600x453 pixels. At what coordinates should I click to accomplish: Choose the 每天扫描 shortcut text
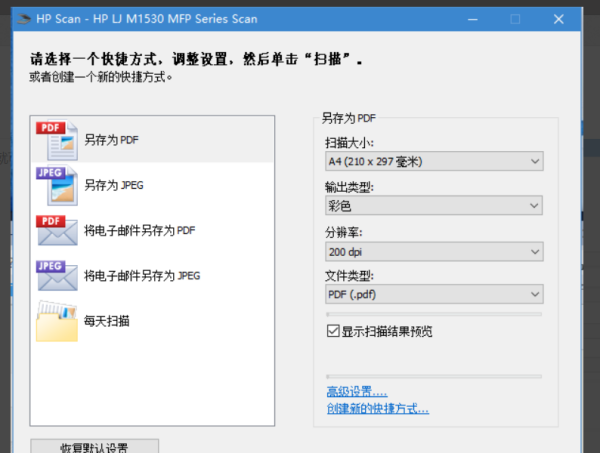[106, 320]
